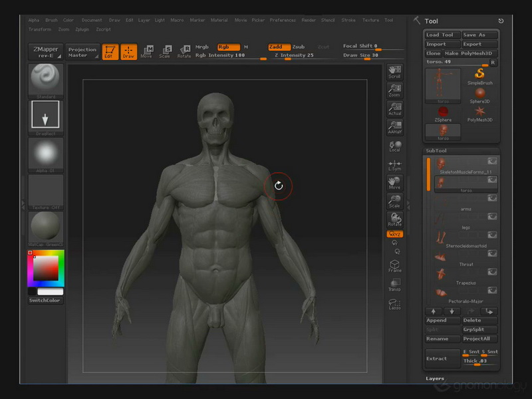532x399 pixels.
Task: Open the ZMapper rev-E plugin dropdown
Action: click(45, 52)
